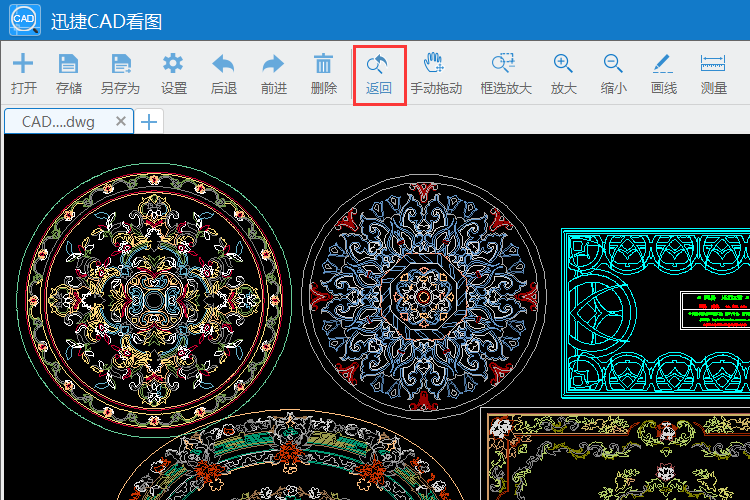Click the colorful round mandala drawing
The width and height of the screenshot is (750, 500).
coord(154,300)
